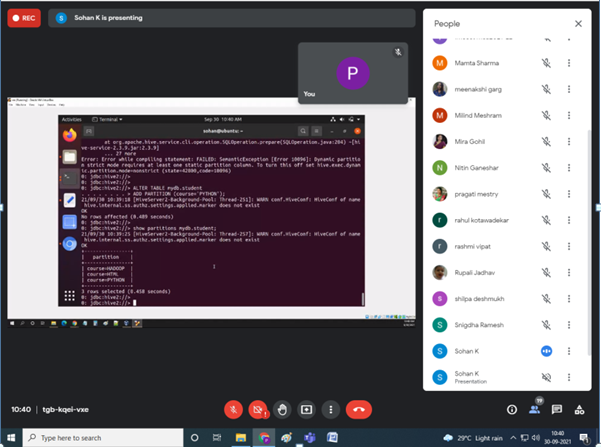Click muted mic icon for Snigdha Ramesh

click(547, 324)
